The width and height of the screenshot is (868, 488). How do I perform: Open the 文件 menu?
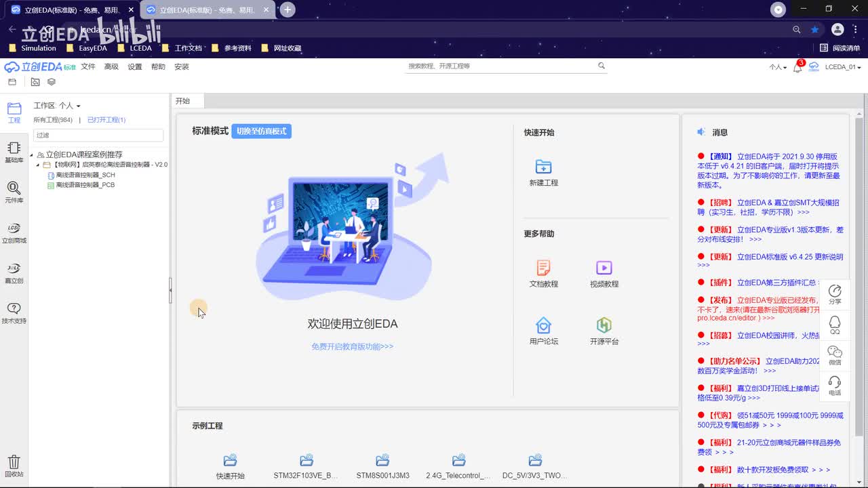click(88, 66)
